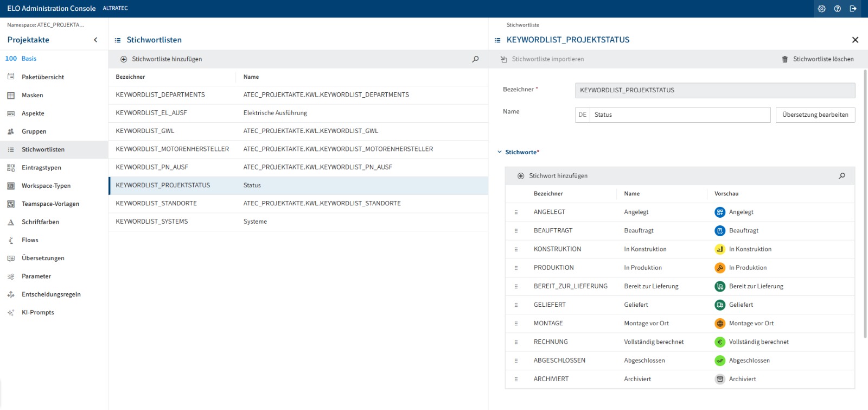Close the KEYWORDLIST_PROJEKTSTATUS detail panel
868x410 pixels.
pos(855,40)
